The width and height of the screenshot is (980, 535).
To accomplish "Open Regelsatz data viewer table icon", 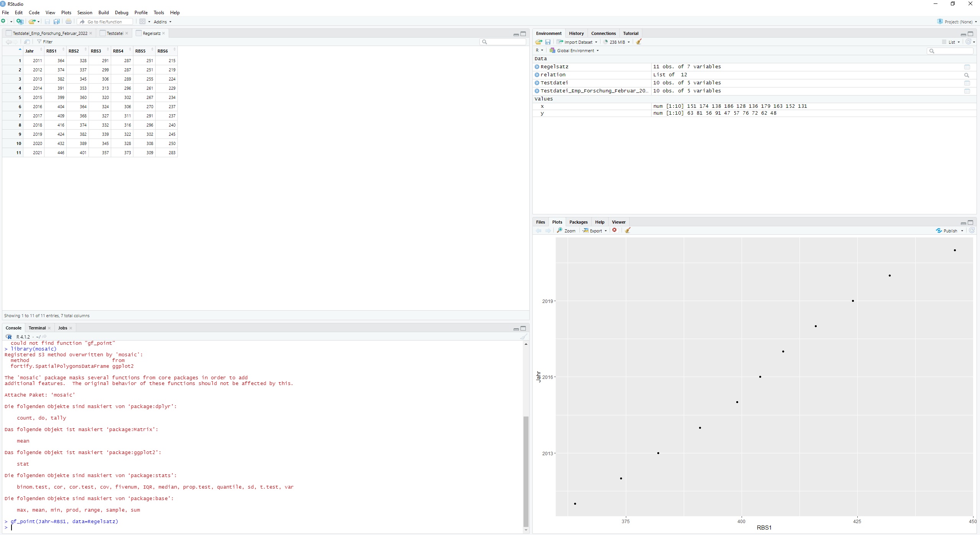I will [967, 67].
